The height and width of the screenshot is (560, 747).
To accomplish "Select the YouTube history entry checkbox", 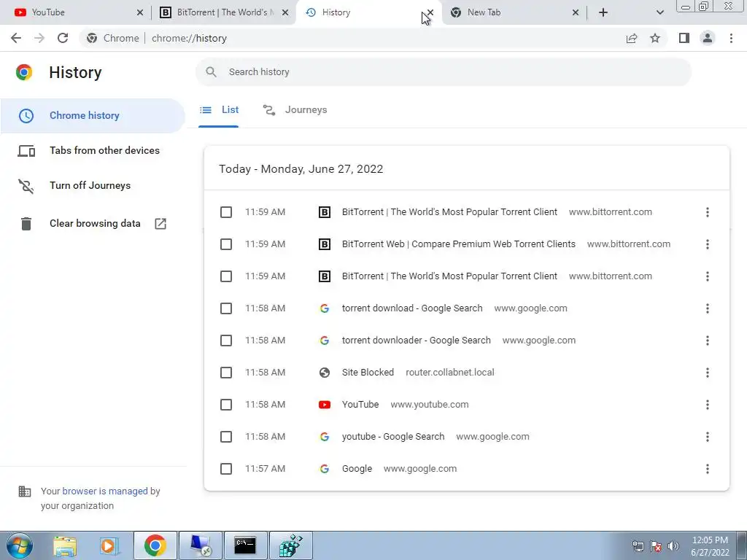I will 226,405.
